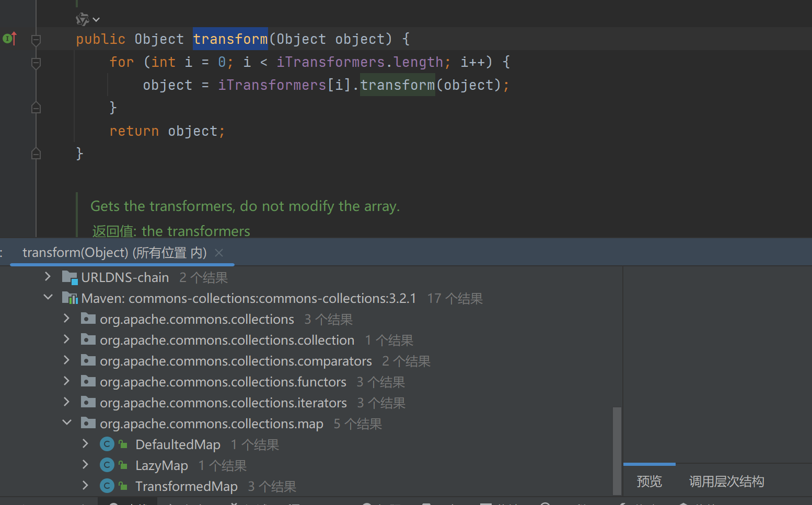Select the org.apache.commons.collections.comparators row
This screenshot has width=812, height=505.
(x=311, y=361)
